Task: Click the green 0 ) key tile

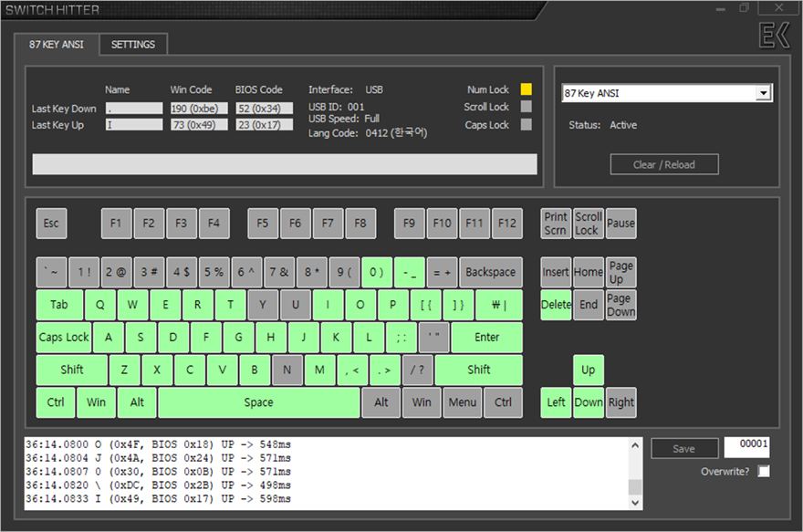Action: click(377, 272)
